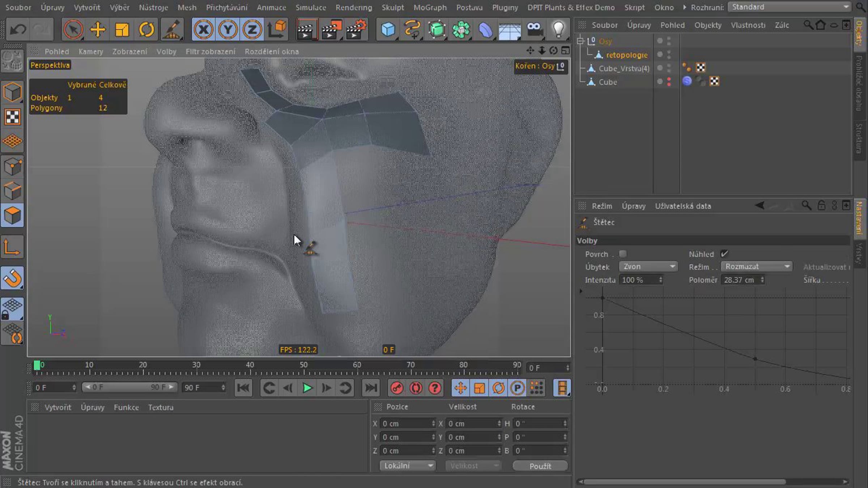Screen dimensions: 868x488
Task: Collapse the Osy tree item
Action: (x=580, y=41)
